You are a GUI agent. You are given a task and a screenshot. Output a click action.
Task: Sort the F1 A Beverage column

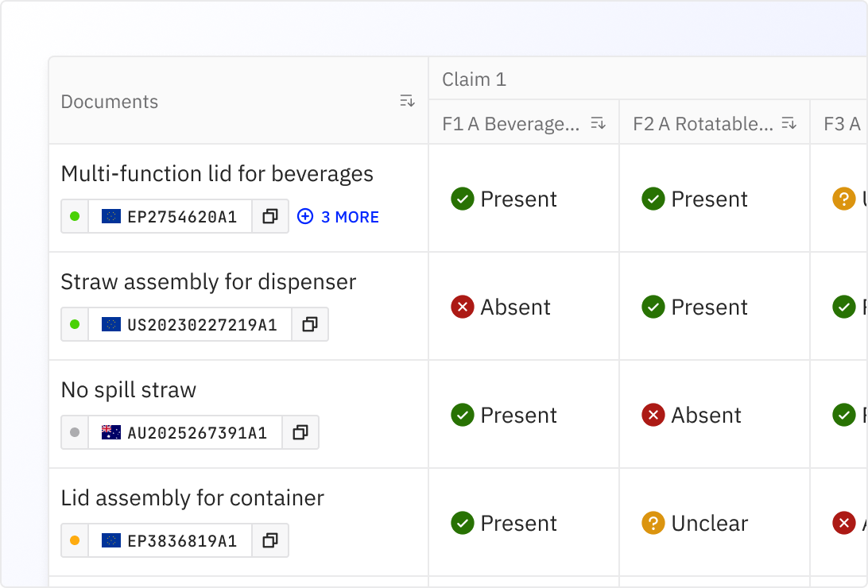(x=598, y=123)
